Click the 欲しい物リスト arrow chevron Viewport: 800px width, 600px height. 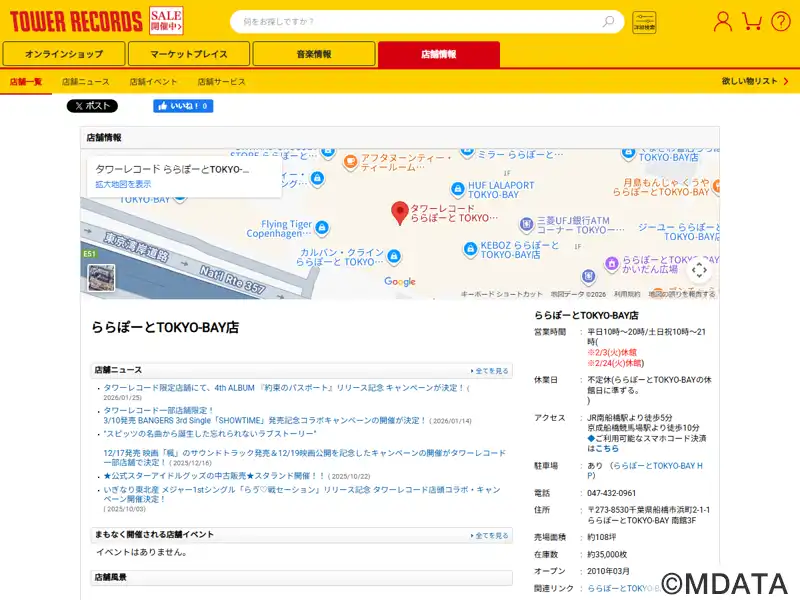[786, 81]
